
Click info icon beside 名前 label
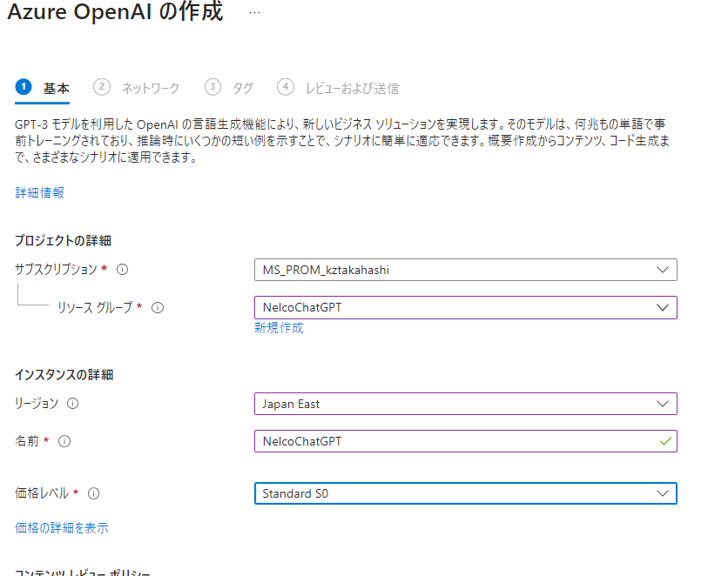coord(64,441)
